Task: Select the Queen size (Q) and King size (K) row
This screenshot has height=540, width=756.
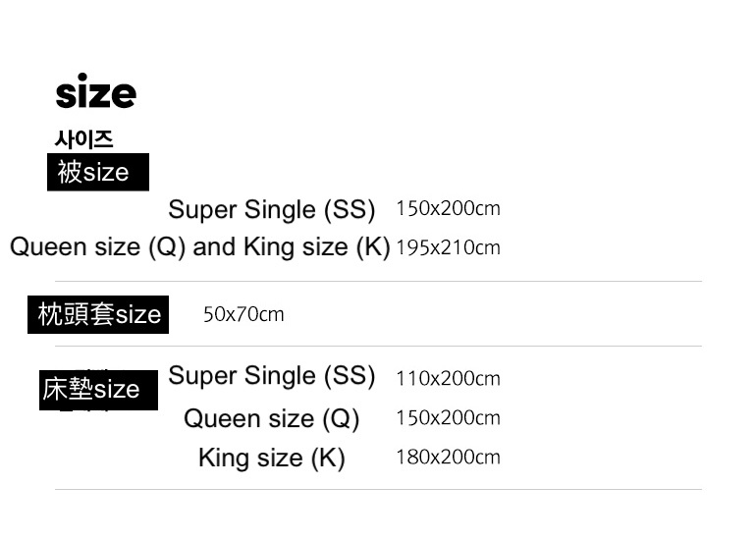Action: 199,246
